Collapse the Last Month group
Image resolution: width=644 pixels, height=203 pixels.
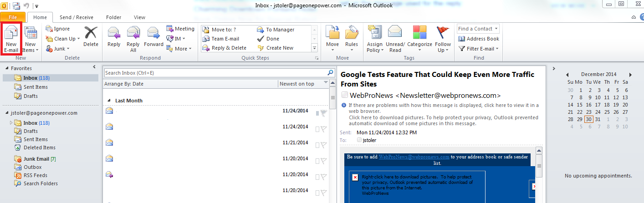(x=109, y=101)
